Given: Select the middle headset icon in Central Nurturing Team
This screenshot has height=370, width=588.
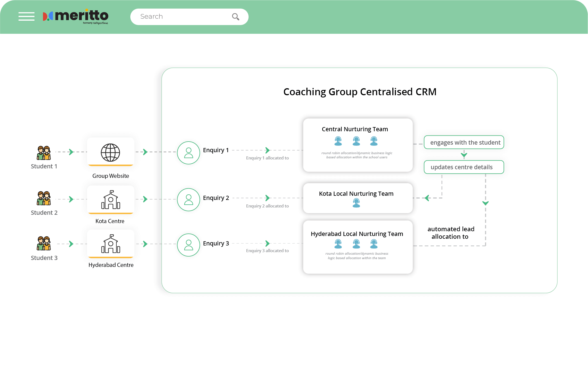Looking at the screenshot, I should click(x=356, y=141).
